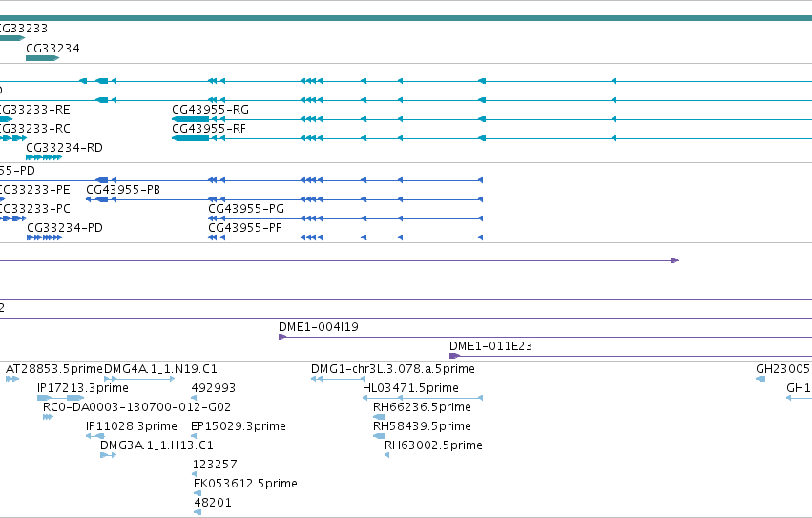Click the CG33233 gene label at top
The width and height of the screenshot is (812, 518).
(23, 29)
